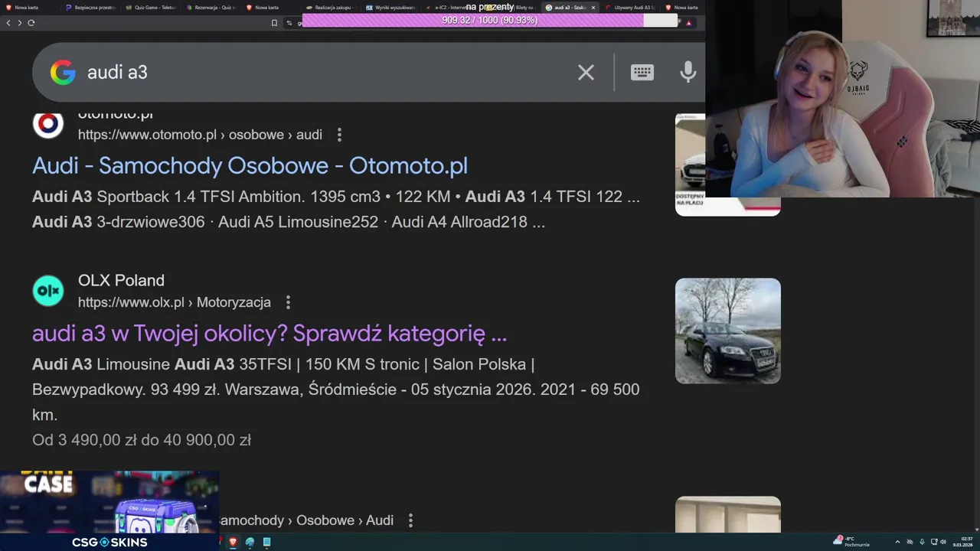
Task: Click the olx.pl › Motoryzacja URL
Action: coord(175,302)
